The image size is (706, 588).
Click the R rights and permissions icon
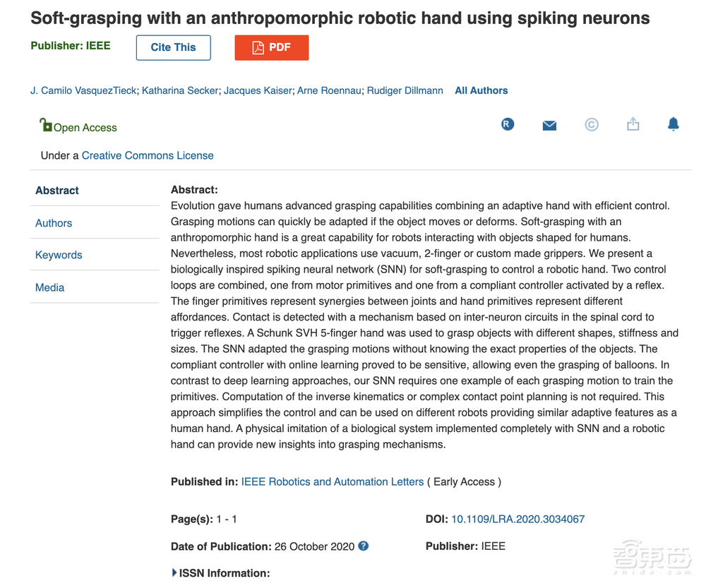tap(508, 124)
